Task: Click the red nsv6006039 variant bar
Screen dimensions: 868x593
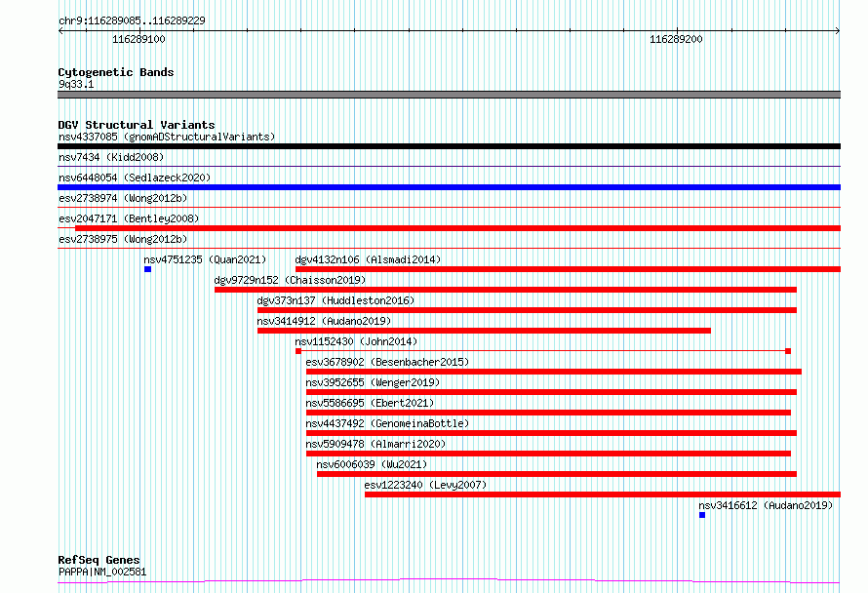Action: [557, 474]
